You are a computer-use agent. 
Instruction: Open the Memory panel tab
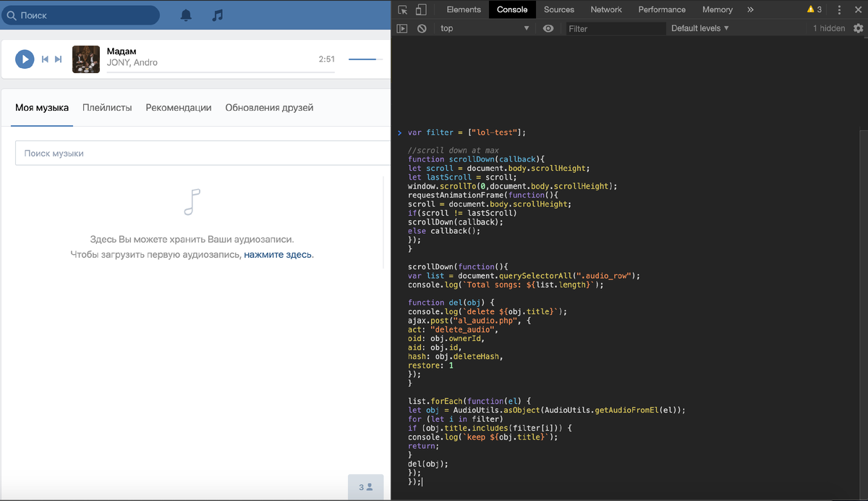point(718,9)
